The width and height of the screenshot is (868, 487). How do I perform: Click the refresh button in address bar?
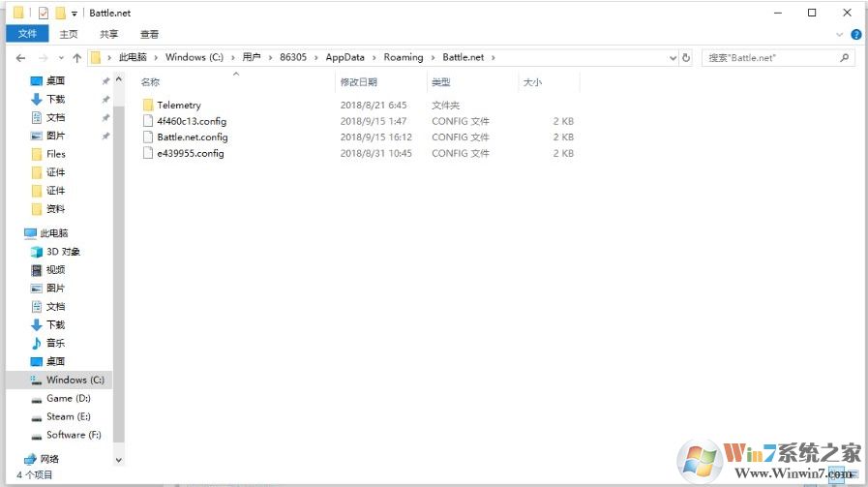(x=686, y=58)
